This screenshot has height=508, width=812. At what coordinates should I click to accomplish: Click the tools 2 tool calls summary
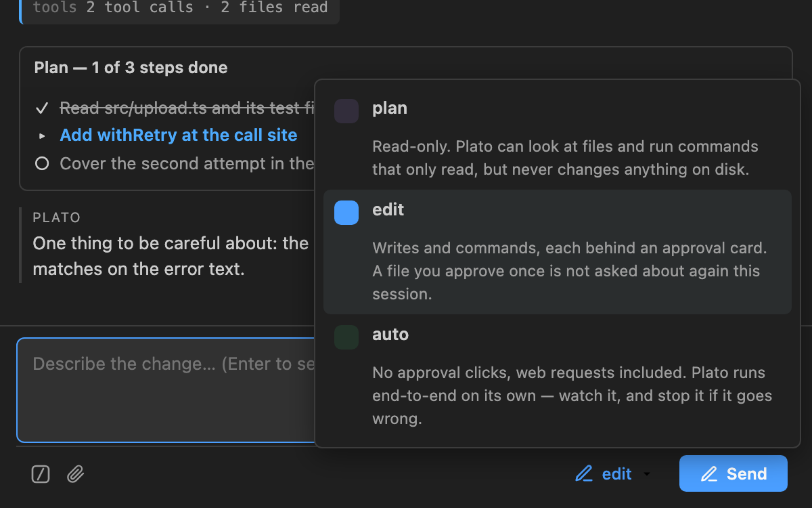tap(180, 9)
